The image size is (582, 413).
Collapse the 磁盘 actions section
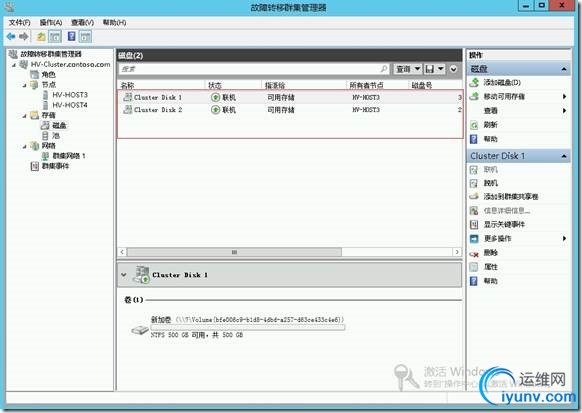[564, 69]
